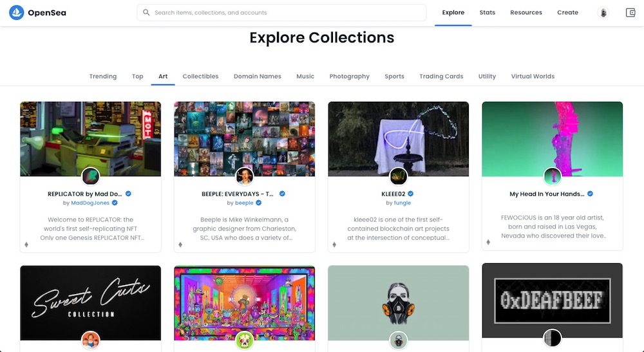Click 'kleee02 is one of the first' description

[x=399, y=228]
